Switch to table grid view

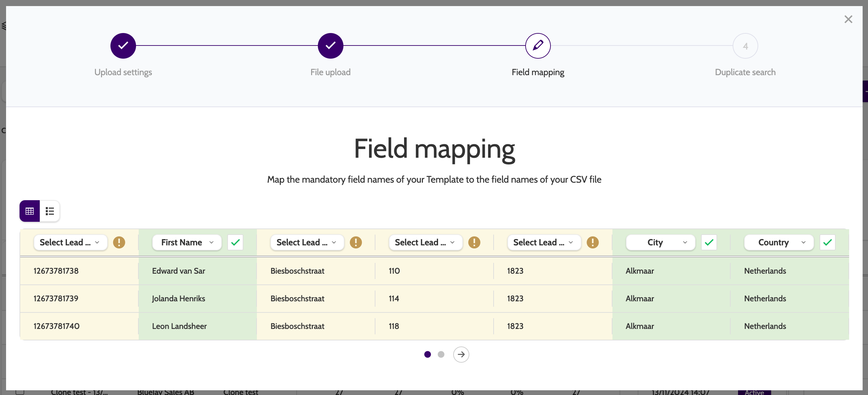tap(30, 211)
